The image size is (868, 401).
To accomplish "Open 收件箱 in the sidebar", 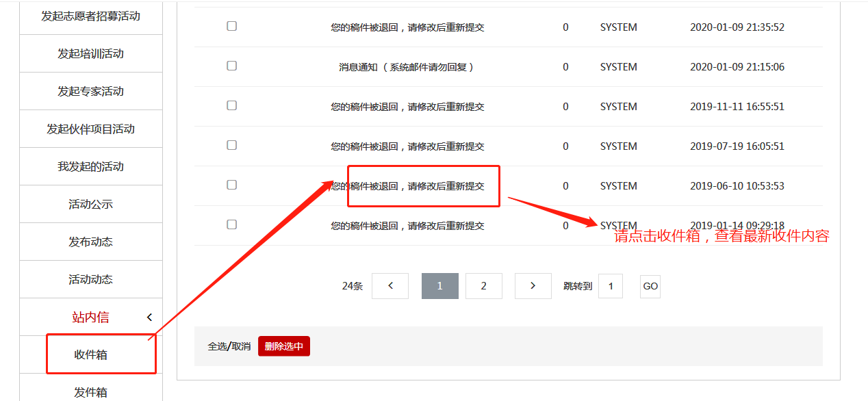I will point(91,354).
